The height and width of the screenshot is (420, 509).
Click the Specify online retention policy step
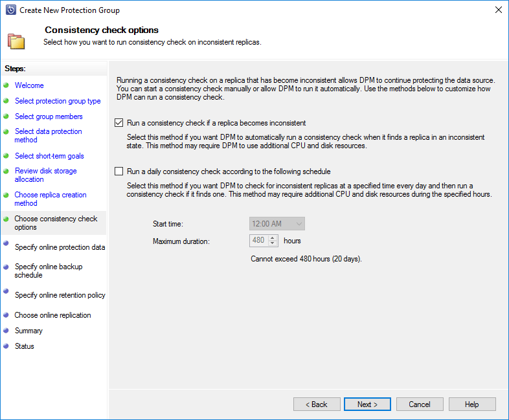tap(60, 295)
